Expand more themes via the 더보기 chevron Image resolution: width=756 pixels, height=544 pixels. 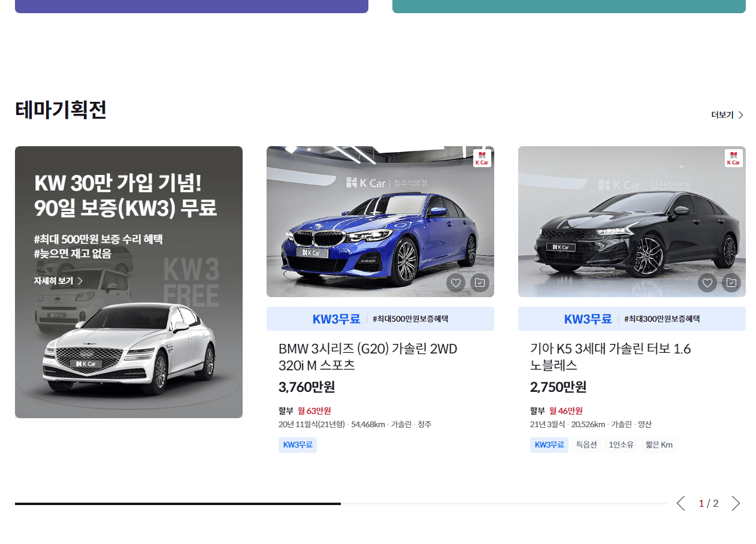coord(740,114)
